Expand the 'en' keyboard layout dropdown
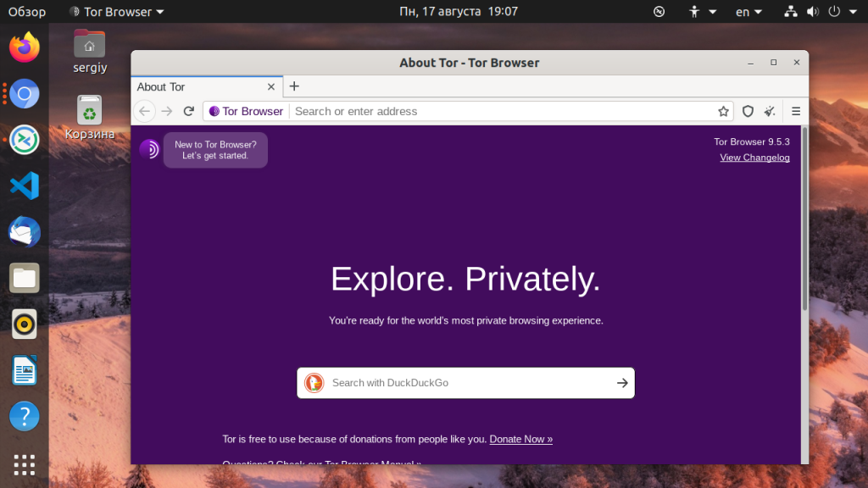Viewport: 868px width, 488px height. (748, 12)
